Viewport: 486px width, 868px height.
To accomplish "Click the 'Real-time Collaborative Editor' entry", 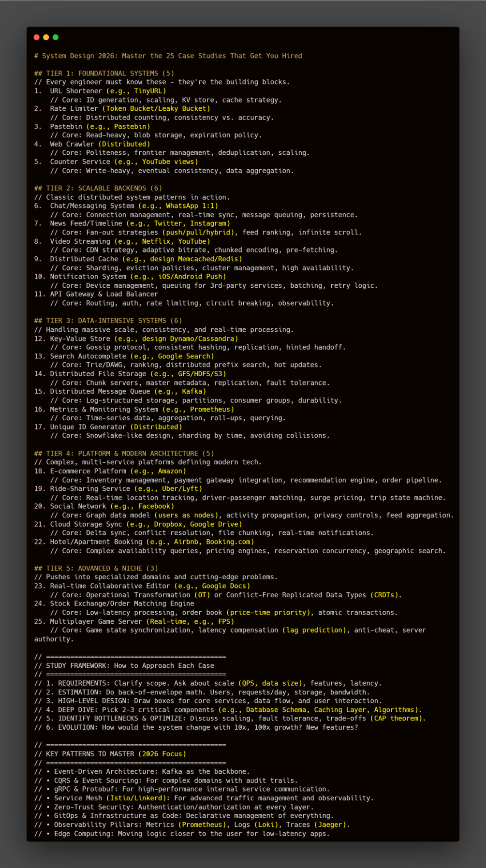I will [x=142, y=586].
